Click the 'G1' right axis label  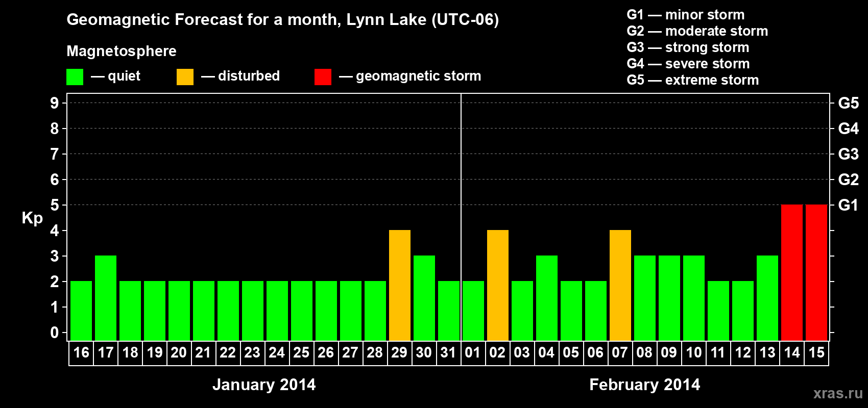coord(848,205)
